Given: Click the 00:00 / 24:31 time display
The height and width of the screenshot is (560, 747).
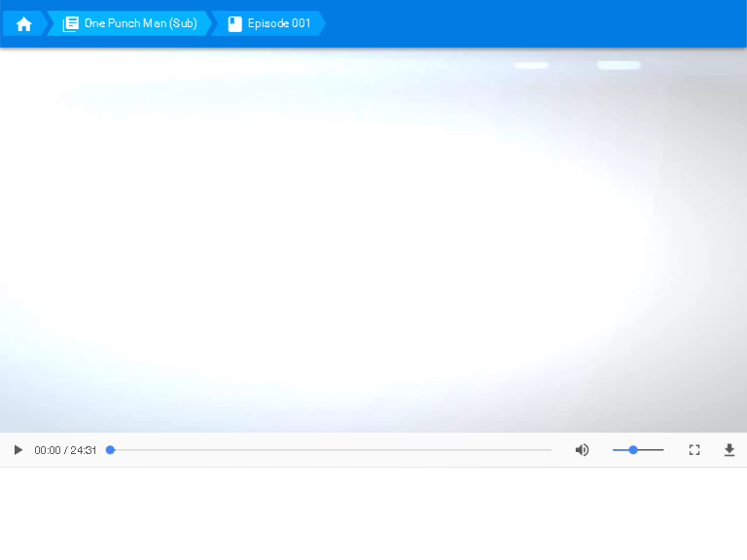Looking at the screenshot, I should click(x=65, y=450).
